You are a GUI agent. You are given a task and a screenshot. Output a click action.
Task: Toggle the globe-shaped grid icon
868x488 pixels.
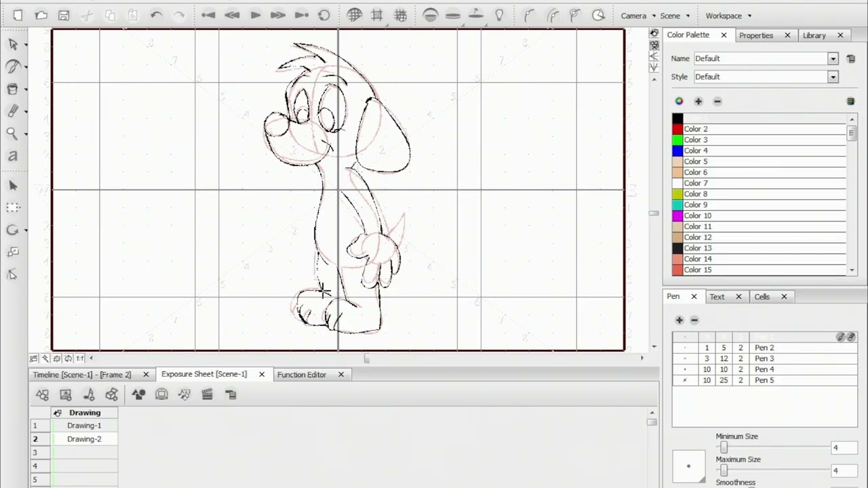pos(354,15)
